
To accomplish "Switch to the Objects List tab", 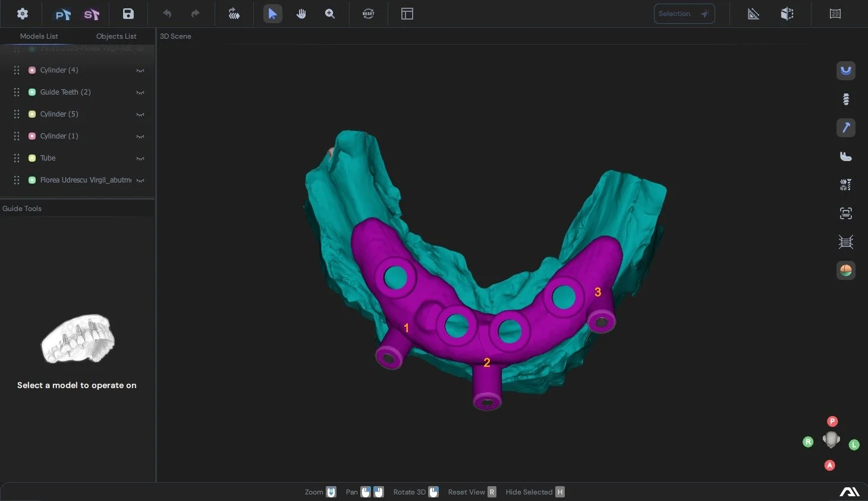I will coord(116,36).
